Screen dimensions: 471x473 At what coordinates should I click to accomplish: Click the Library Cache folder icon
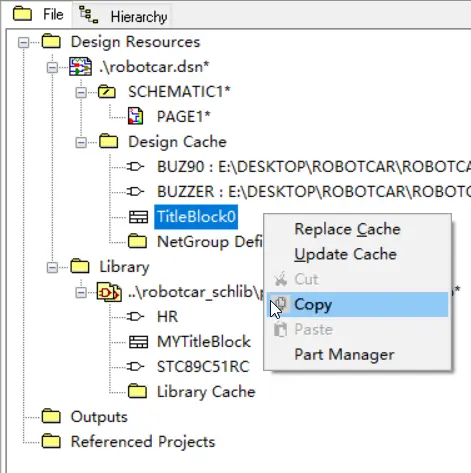pyautogui.click(x=137, y=391)
